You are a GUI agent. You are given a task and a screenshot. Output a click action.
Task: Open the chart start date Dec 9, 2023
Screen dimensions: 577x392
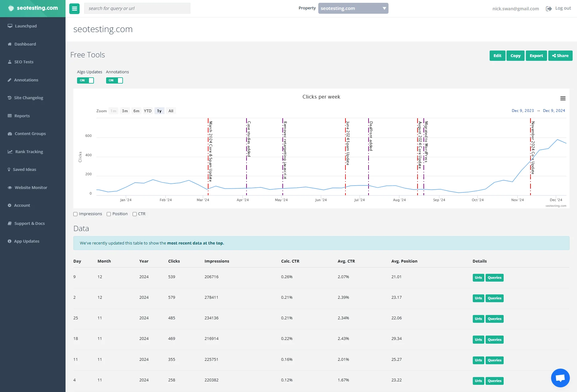coord(522,111)
